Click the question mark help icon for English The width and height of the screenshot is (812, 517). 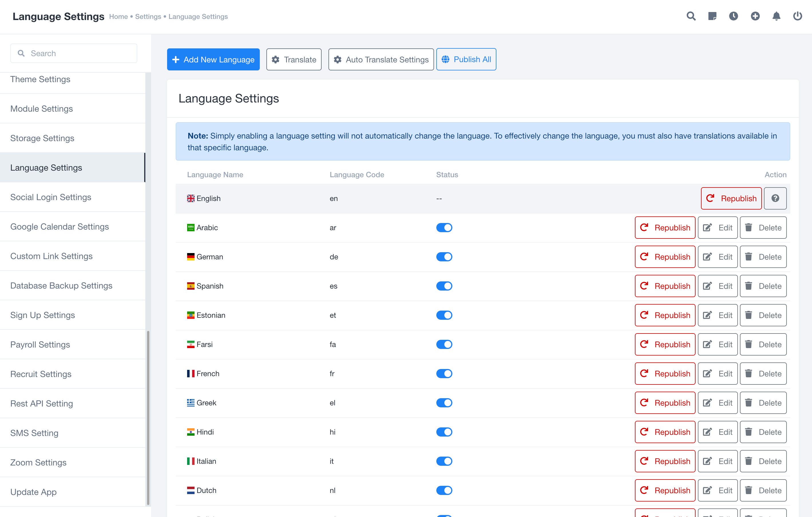click(775, 198)
